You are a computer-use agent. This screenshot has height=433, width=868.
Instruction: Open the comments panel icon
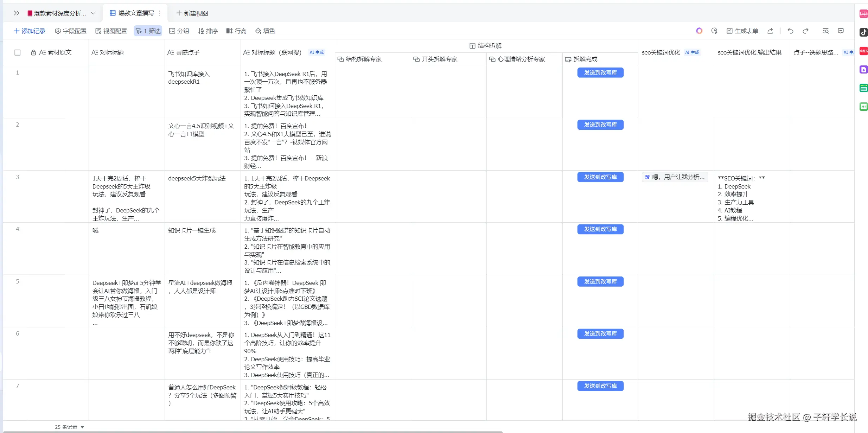[841, 31]
